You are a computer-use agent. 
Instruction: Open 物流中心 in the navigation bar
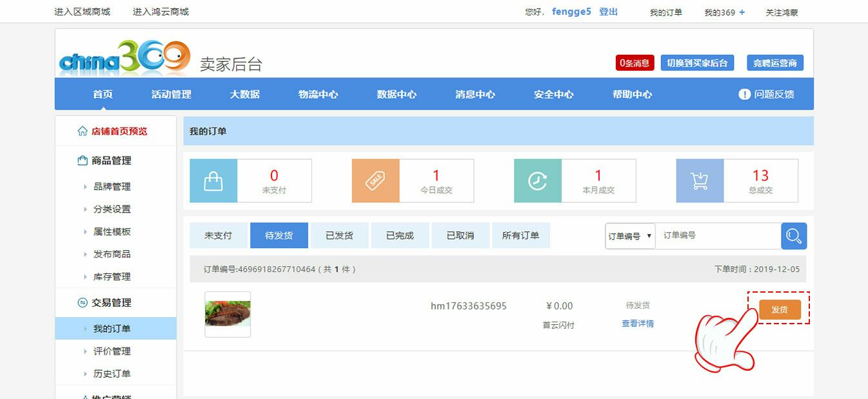coord(318,94)
